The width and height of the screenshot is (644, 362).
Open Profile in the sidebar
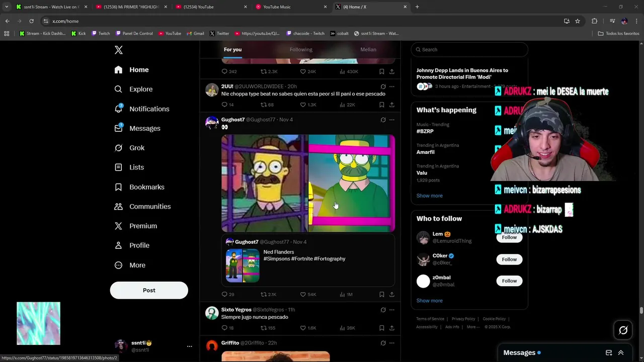132,245
